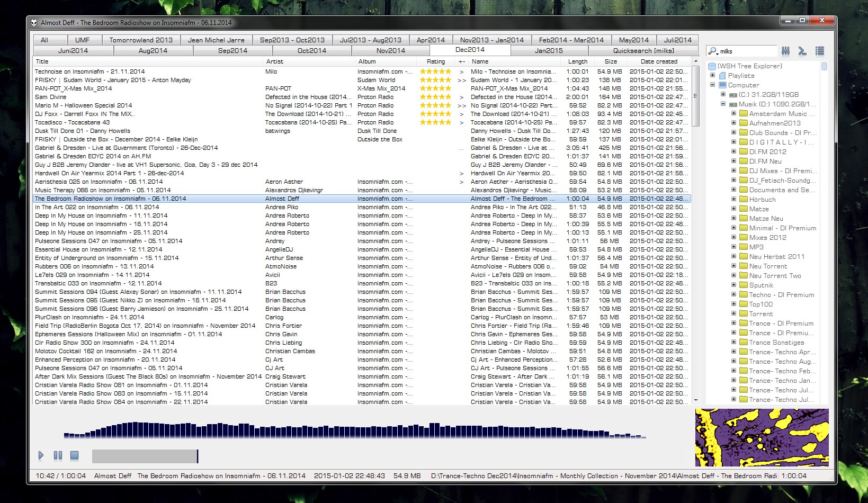
Task: Click the WSH Tree Explorer root icon
Action: point(712,66)
